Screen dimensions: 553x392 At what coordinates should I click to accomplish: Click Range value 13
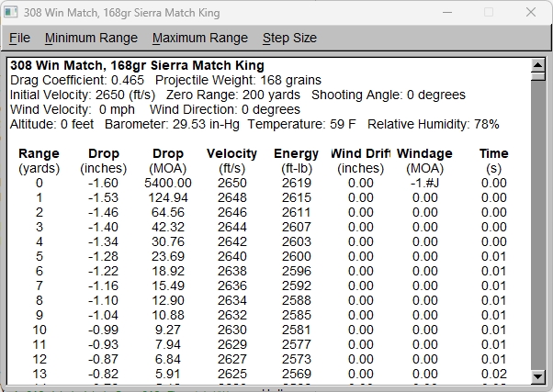[x=39, y=374]
